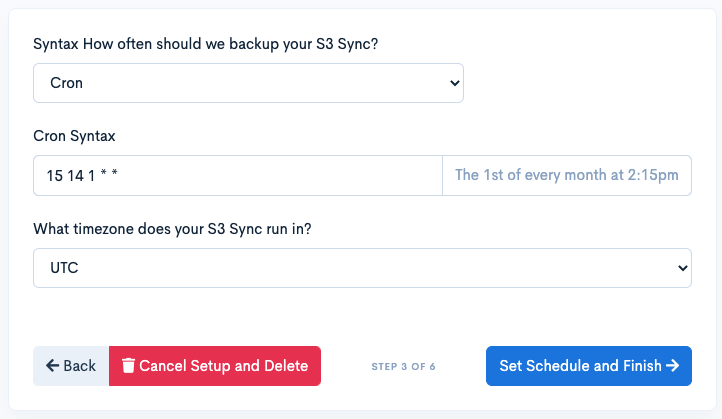Click Cancel Setup and Delete
This screenshot has width=722, height=419.
pos(215,366)
